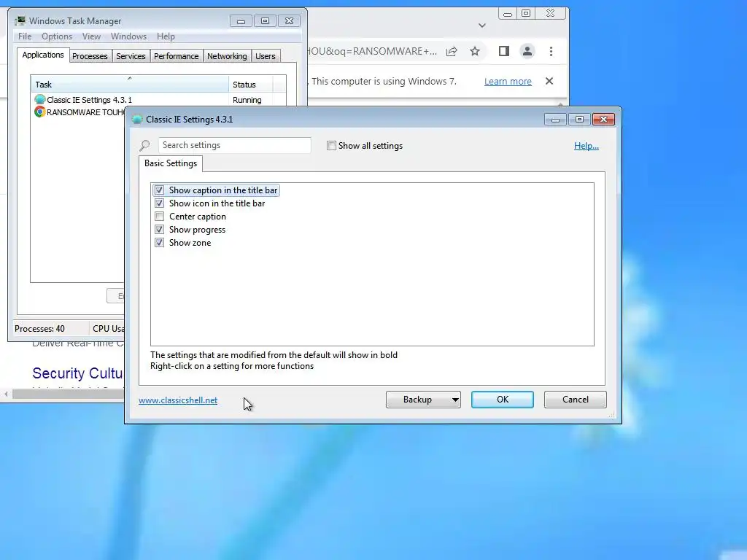This screenshot has height=560, width=747.
Task: Click Chrome horizontal scrollbar left arrow
Action: click(x=6, y=394)
